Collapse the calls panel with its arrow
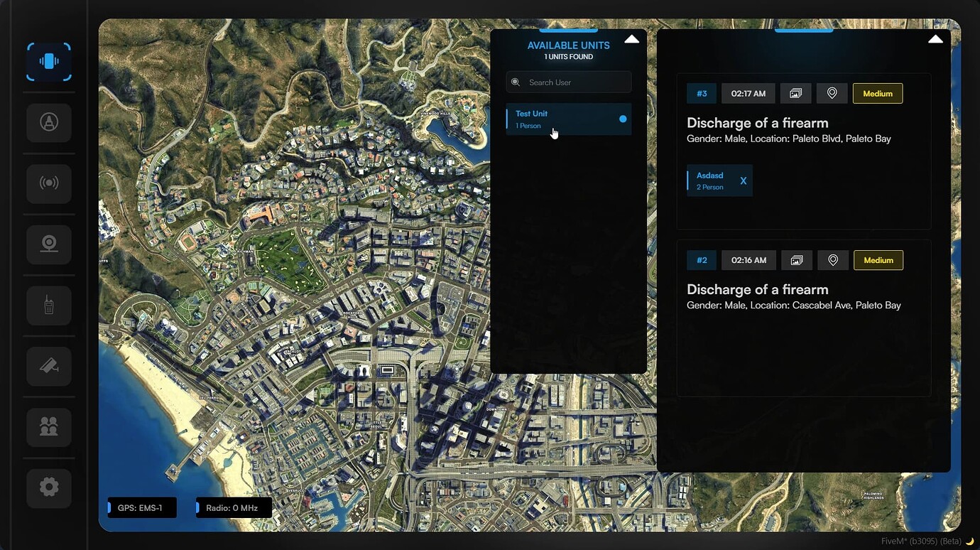 tap(935, 39)
